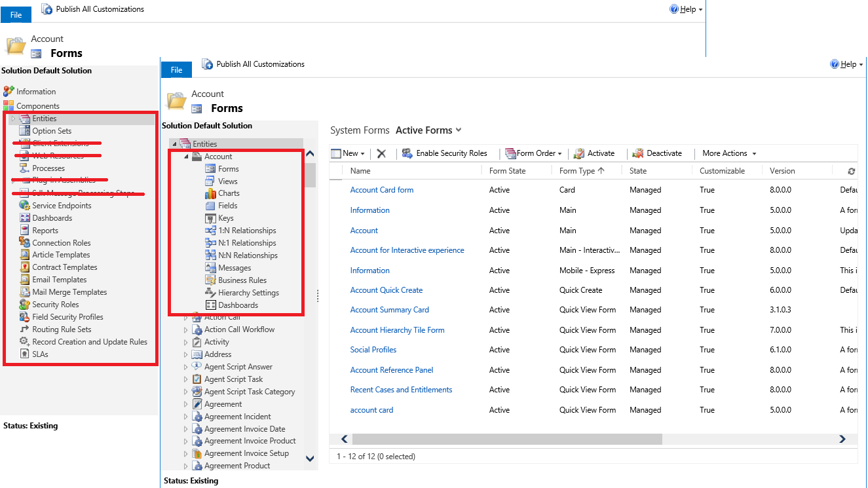Click the Deactivate form icon
Screen dimensions: 868x488
click(x=638, y=153)
